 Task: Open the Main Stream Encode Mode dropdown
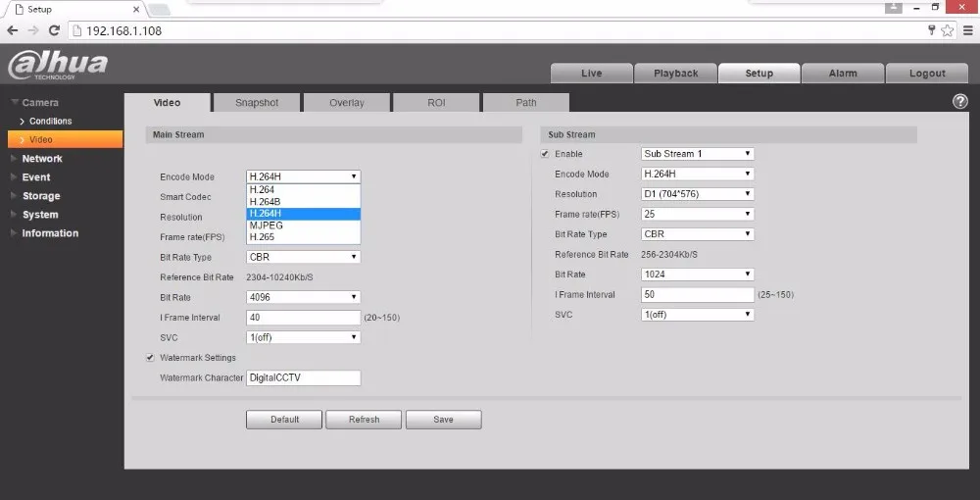coord(303,176)
